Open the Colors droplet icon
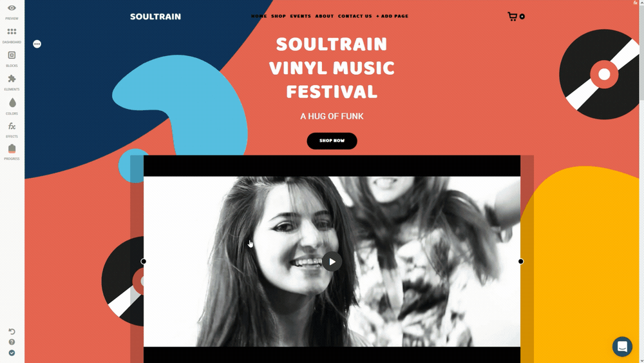 (12, 103)
